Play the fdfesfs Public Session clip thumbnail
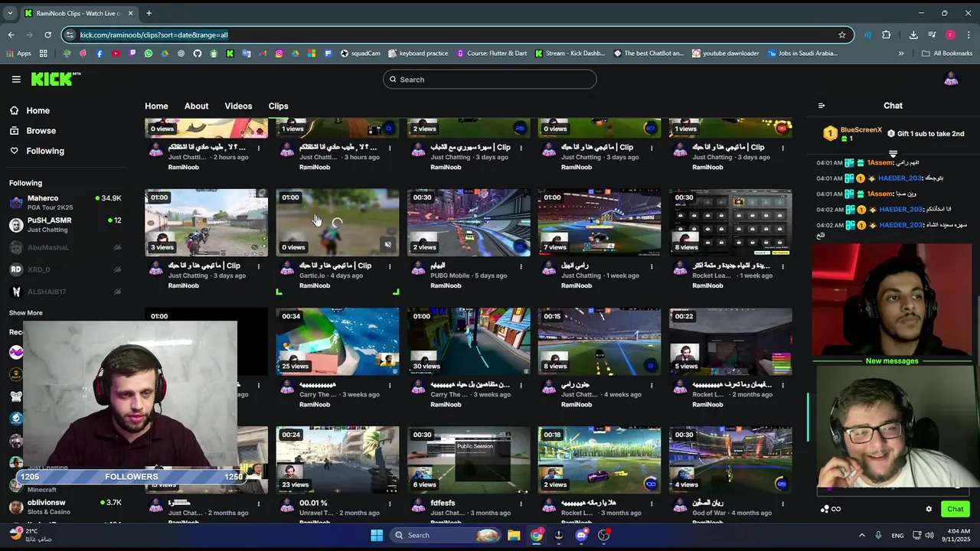This screenshot has height=551, width=980. 468,460
